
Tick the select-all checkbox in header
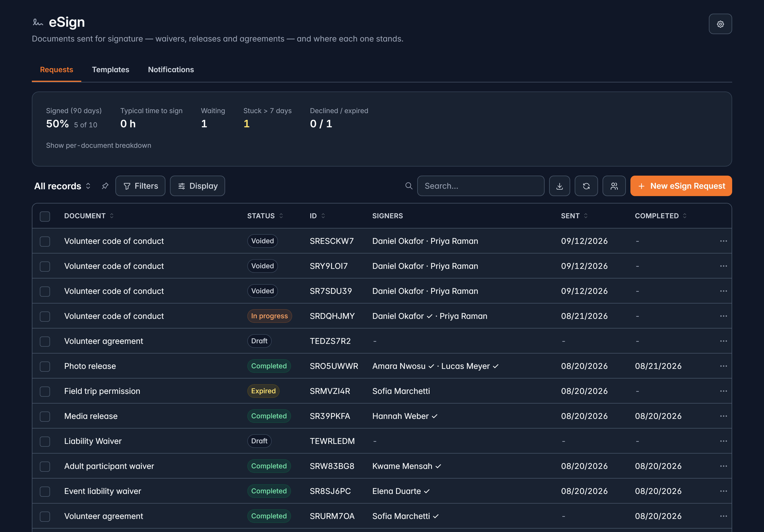45,216
